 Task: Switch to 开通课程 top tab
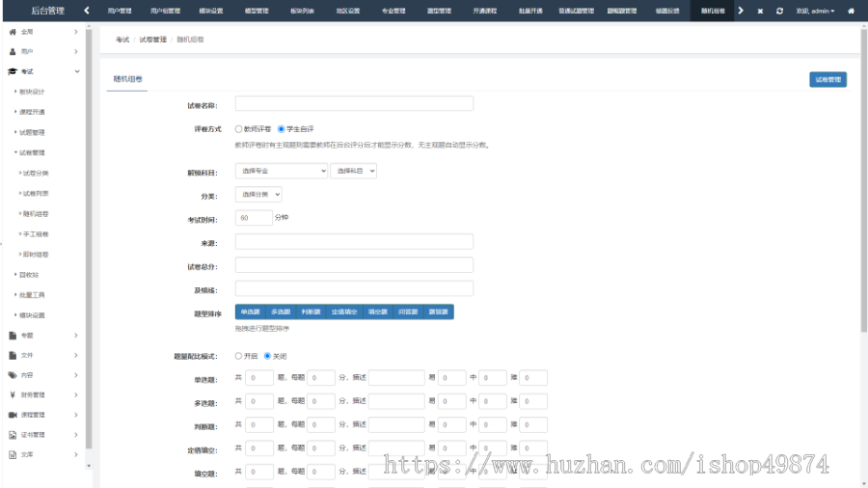[x=485, y=11]
